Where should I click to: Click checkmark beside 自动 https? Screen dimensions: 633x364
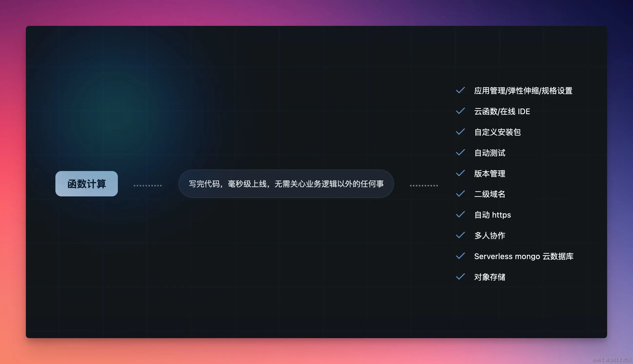click(x=460, y=214)
